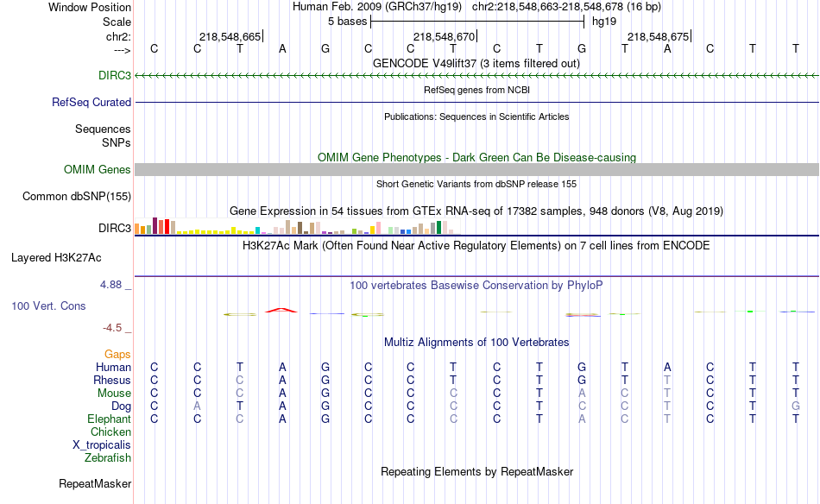Select the Human alignment row label

click(x=113, y=367)
